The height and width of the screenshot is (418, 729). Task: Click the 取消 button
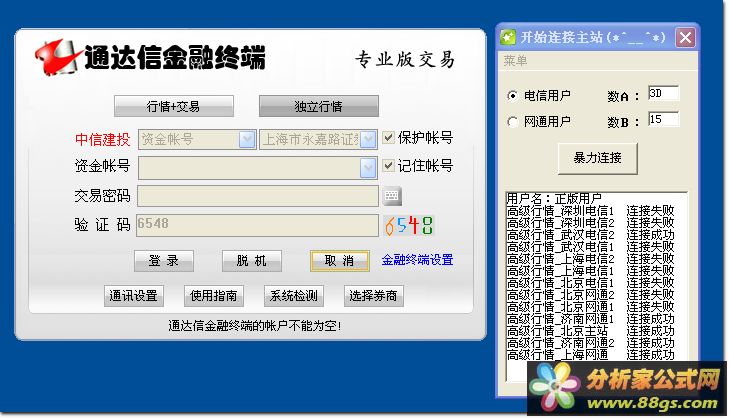click(339, 261)
